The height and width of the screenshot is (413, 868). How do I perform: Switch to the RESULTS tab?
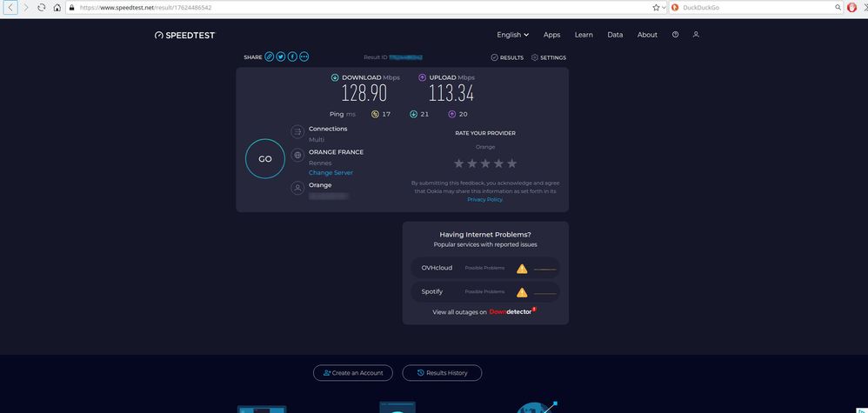507,57
